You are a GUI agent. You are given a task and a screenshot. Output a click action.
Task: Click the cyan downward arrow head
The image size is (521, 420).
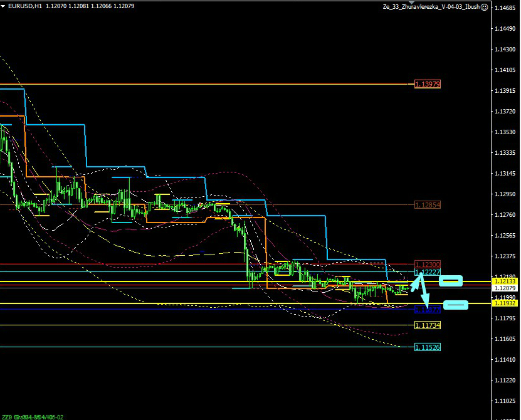427,305
